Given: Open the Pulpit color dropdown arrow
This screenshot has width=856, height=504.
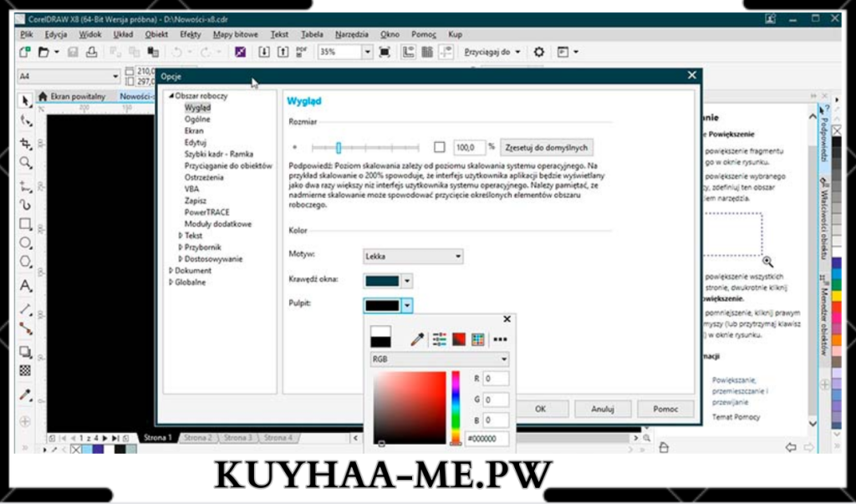Looking at the screenshot, I should point(407,305).
